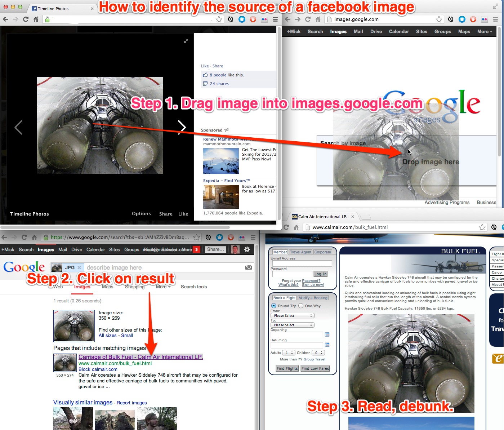Click fullscreen expand icon on Facebook photo
The image size is (504, 430).
pyautogui.click(x=186, y=41)
